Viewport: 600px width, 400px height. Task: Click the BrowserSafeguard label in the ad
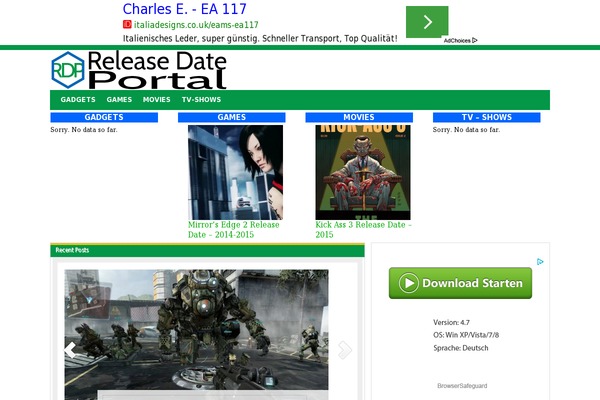(462, 386)
